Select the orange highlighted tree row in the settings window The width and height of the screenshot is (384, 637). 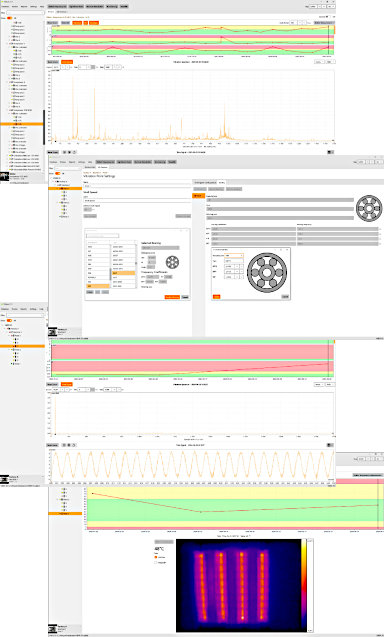pos(65,188)
